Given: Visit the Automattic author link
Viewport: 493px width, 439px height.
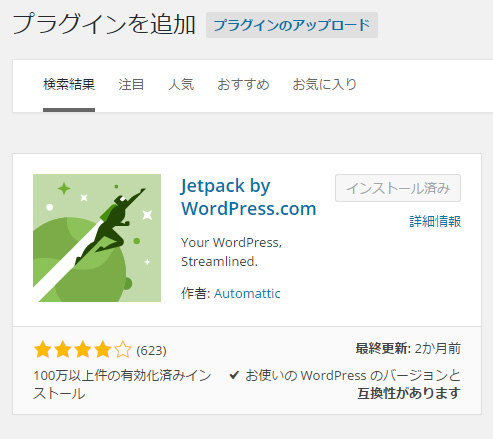Looking at the screenshot, I should pyautogui.click(x=247, y=294).
